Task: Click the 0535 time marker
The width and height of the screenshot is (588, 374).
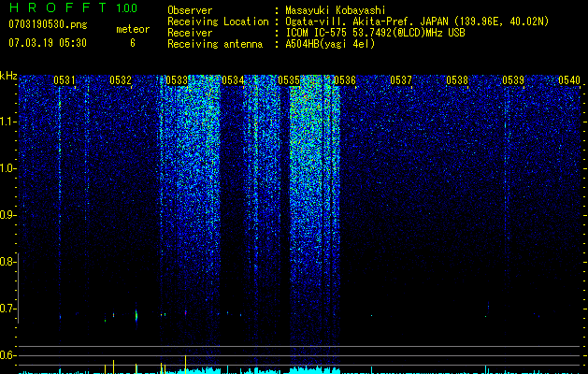Action: (x=288, y=80)
